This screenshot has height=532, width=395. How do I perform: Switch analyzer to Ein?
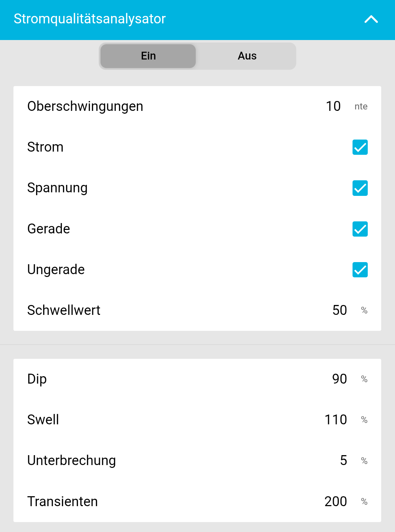(148, 56)
